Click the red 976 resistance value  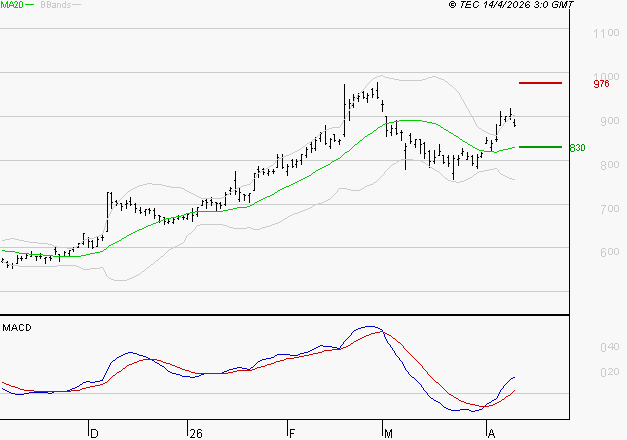601,84
